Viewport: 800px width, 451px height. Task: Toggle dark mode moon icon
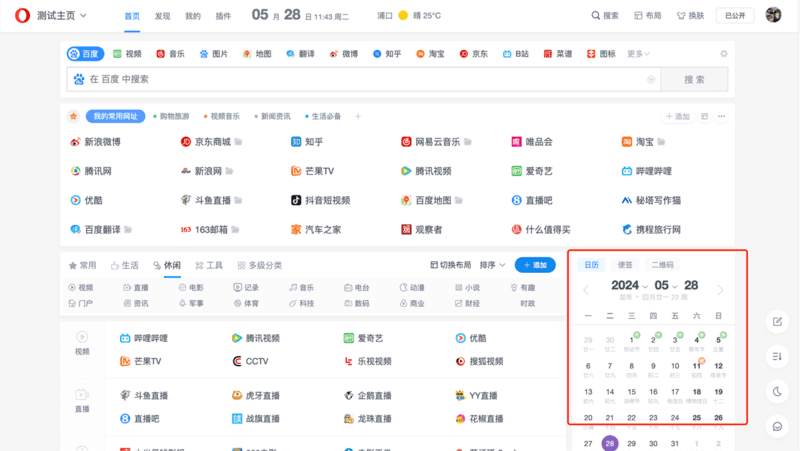tap(777, 391)
